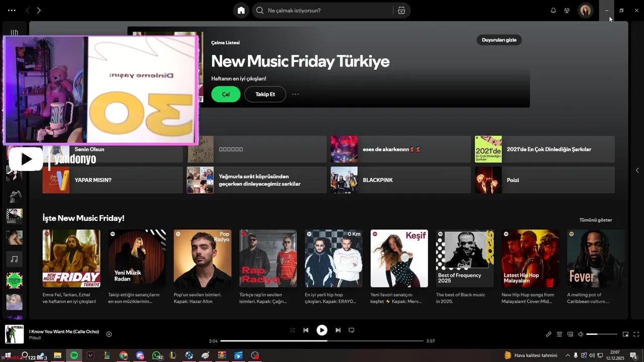
Task: Click the Takip Et button
Action: (x=265, y=94)
